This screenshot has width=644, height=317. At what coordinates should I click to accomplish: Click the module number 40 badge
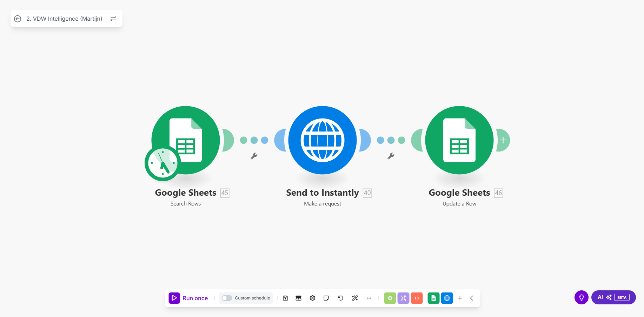pyautogui.click(x=367, y=193)
